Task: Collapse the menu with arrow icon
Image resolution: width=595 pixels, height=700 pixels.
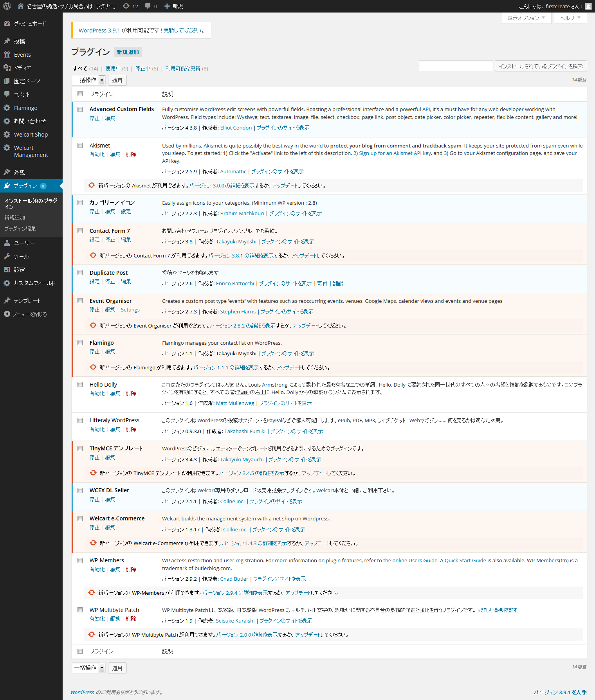Action: (7, 314)
